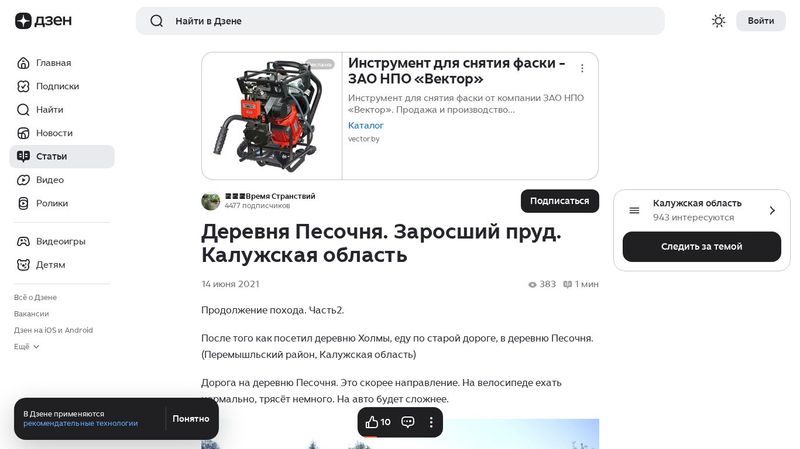Go to Новости in the sidebar

[x=54, y=133]
